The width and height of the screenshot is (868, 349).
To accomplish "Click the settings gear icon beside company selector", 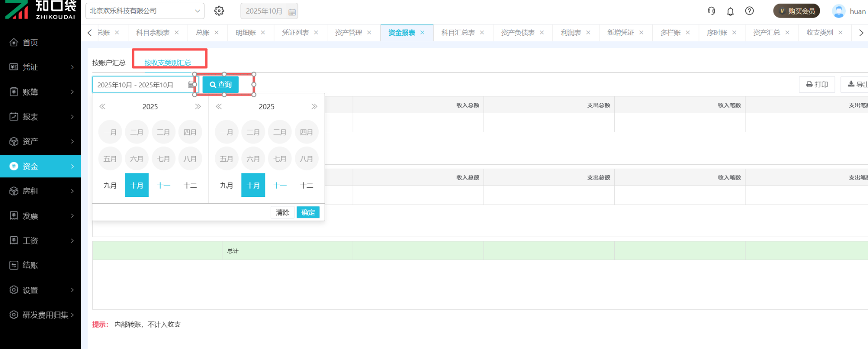I will tap(219, 11).
